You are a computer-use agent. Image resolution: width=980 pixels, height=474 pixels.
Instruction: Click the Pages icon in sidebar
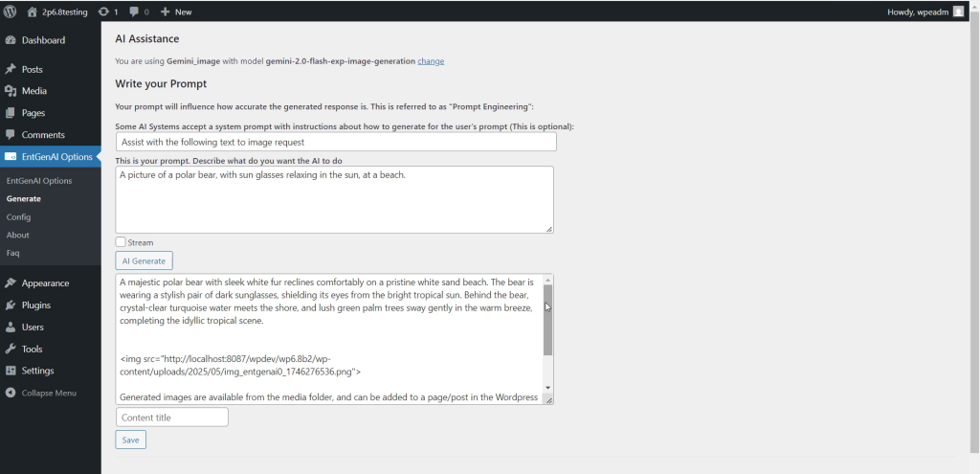click(x=10, y=113)
